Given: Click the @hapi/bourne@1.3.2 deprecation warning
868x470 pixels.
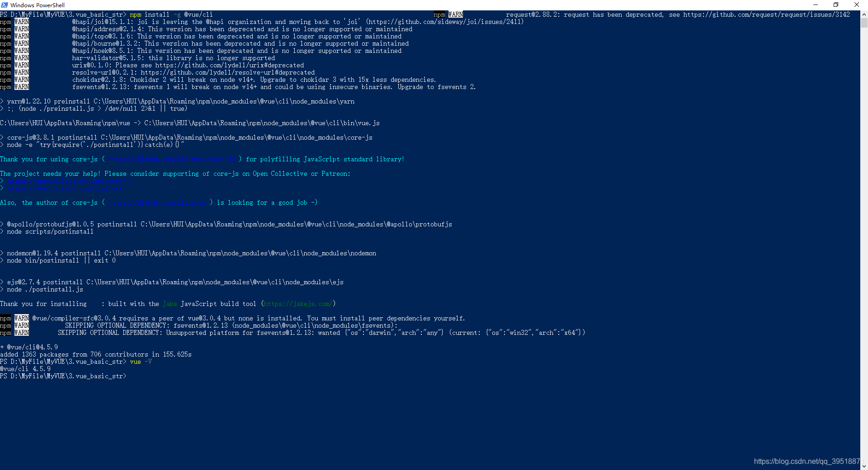Looking at the screenshot, I should click(x=204, y=43).
